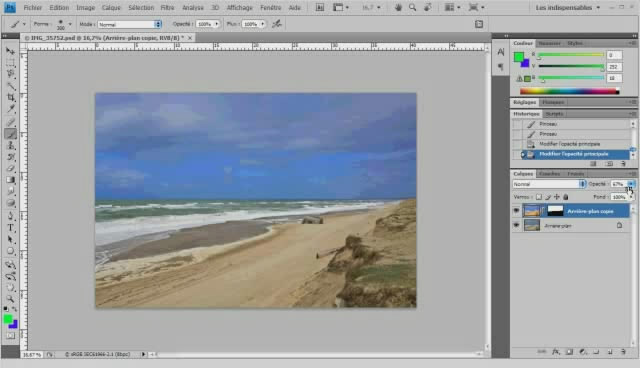Hide the Arrière-plan copie layer
640x368 pixels.
point(516,211)
